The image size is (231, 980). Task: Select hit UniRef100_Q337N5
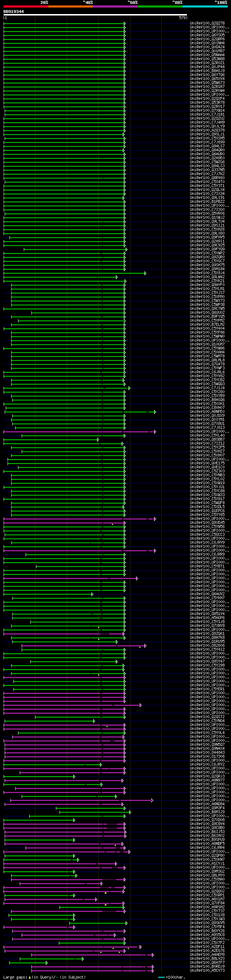(208, 170)
